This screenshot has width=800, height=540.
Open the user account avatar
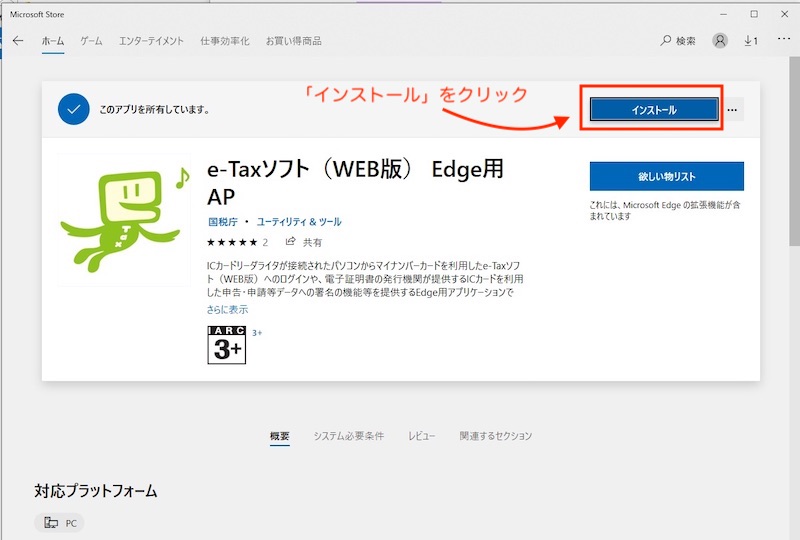click(x=720, y=41)
